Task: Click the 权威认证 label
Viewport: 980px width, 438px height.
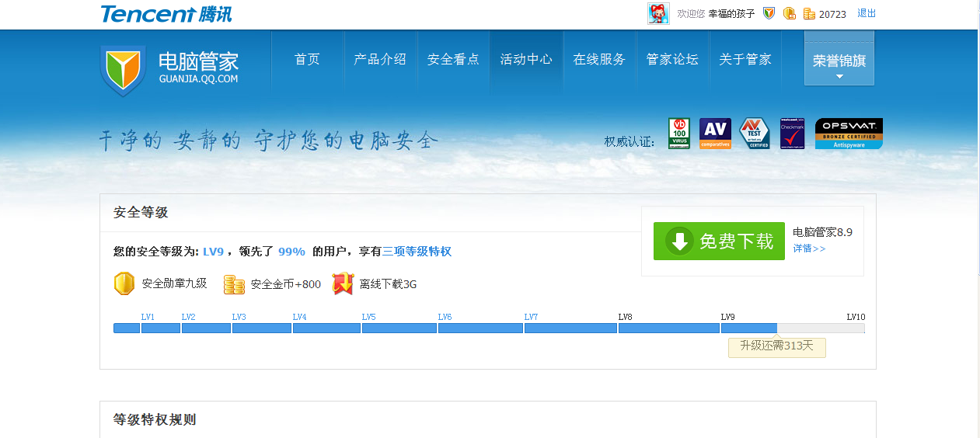Action: tap(630, 142)
